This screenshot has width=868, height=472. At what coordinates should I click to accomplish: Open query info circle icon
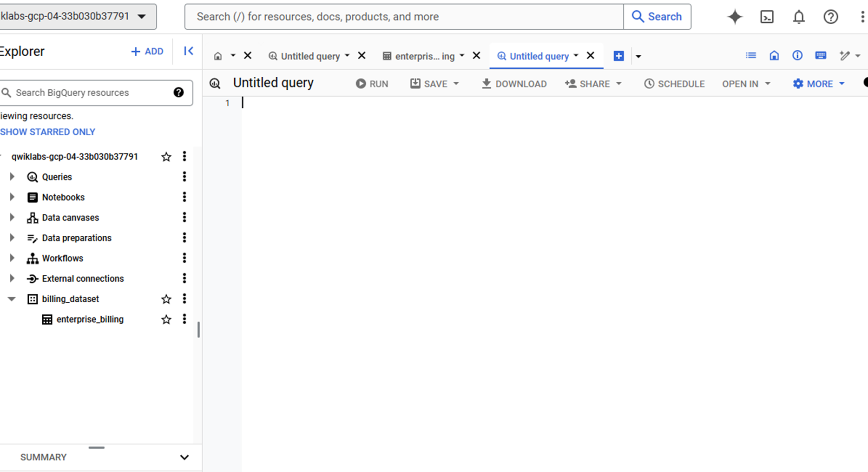tap(797, 56)
